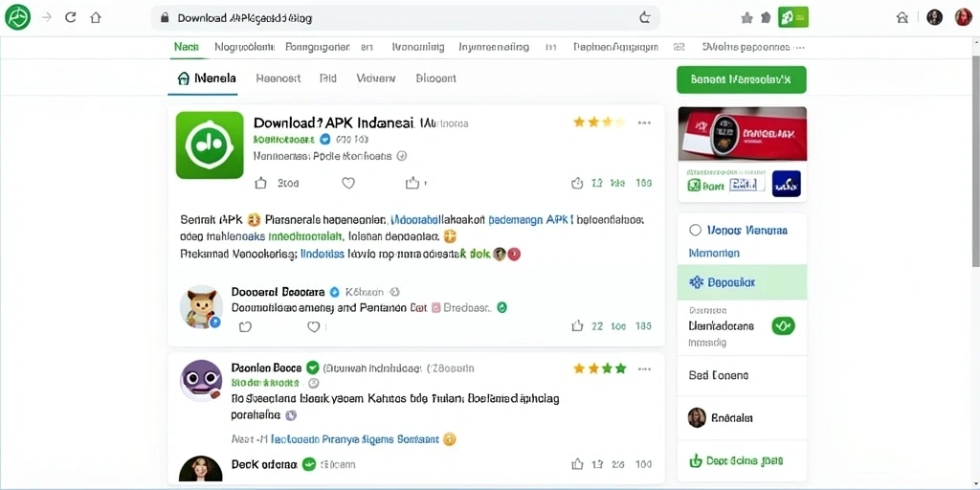Select the highlighted 'Bepoeilak' sidebar item
980x490 pixels.
tap(742, 282)
